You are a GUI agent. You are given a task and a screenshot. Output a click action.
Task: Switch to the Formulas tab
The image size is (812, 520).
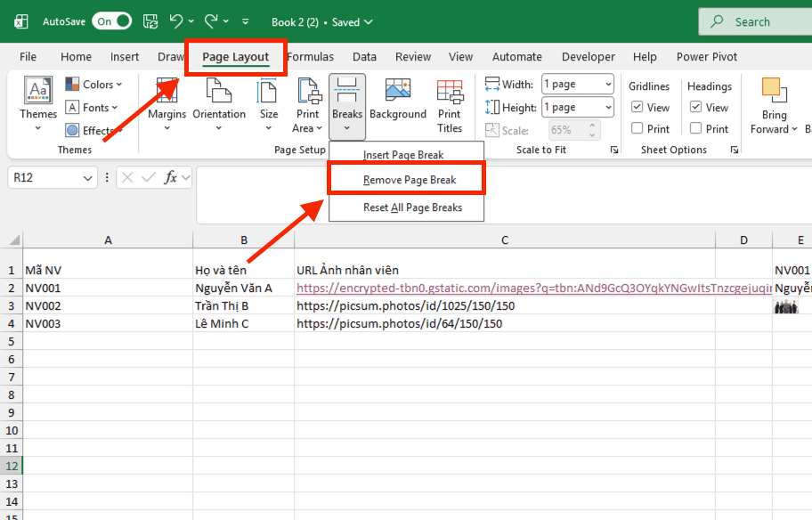pos(311,57)
